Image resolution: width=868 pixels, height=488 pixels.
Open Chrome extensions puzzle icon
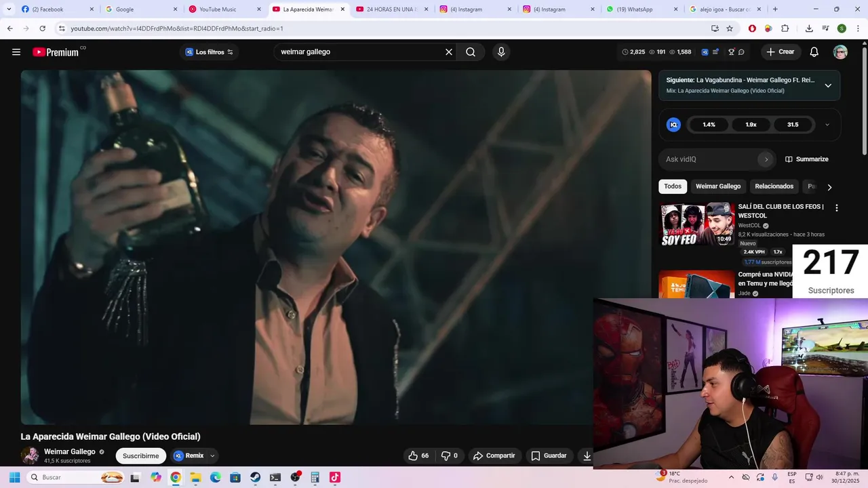785,28
